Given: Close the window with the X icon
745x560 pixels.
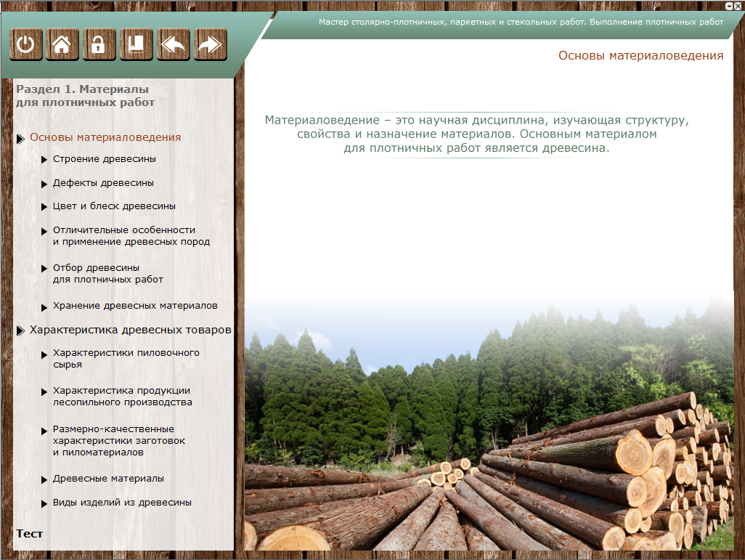Looking at the screenshot, I should (x=738, y=6).
